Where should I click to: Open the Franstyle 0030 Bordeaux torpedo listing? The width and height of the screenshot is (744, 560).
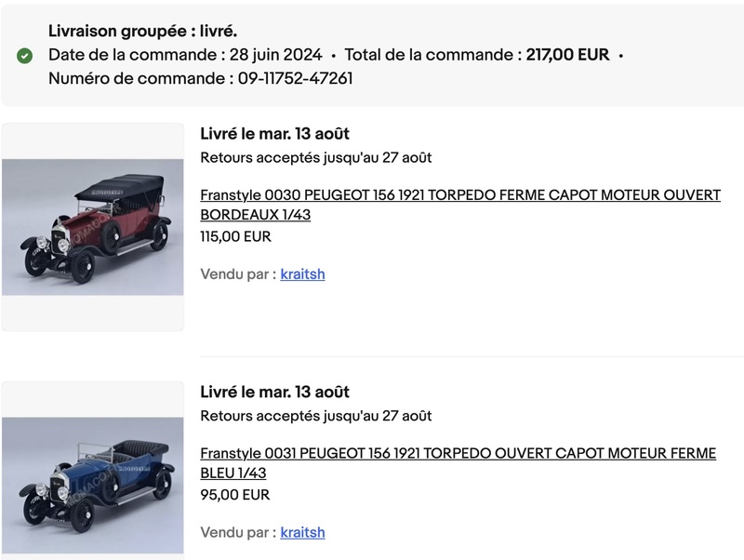460,205
